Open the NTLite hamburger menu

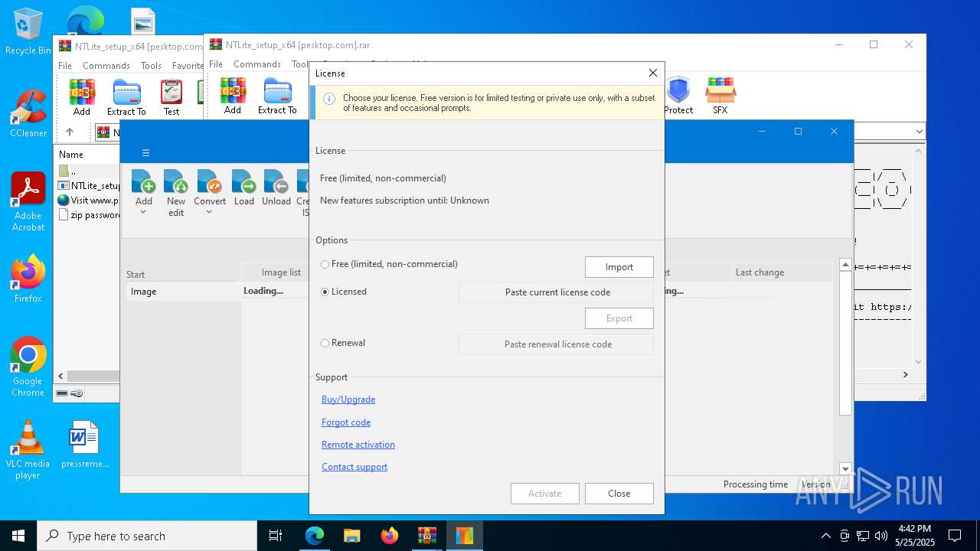click(x=145, y=152)
